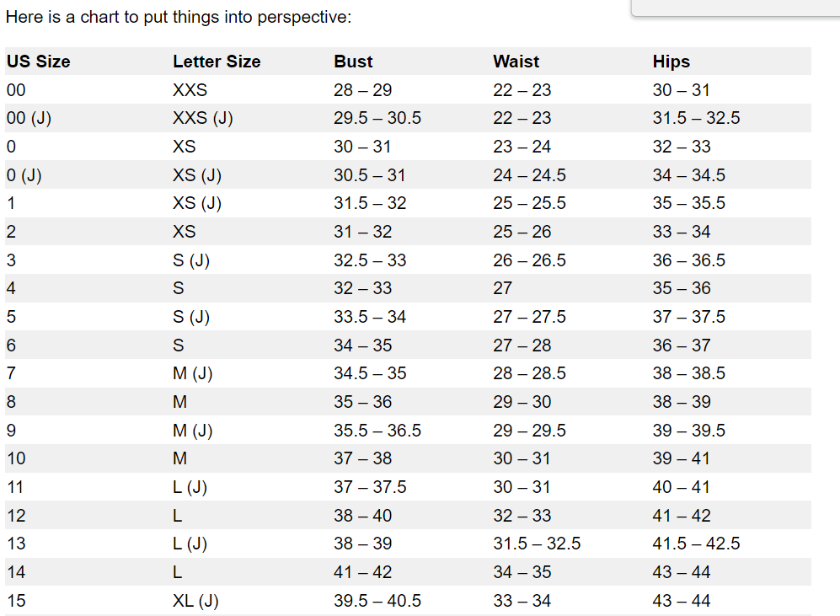Click the 00 (J) US size cell
This screenshot has height=616, width=840.
[x=29, y=118]
